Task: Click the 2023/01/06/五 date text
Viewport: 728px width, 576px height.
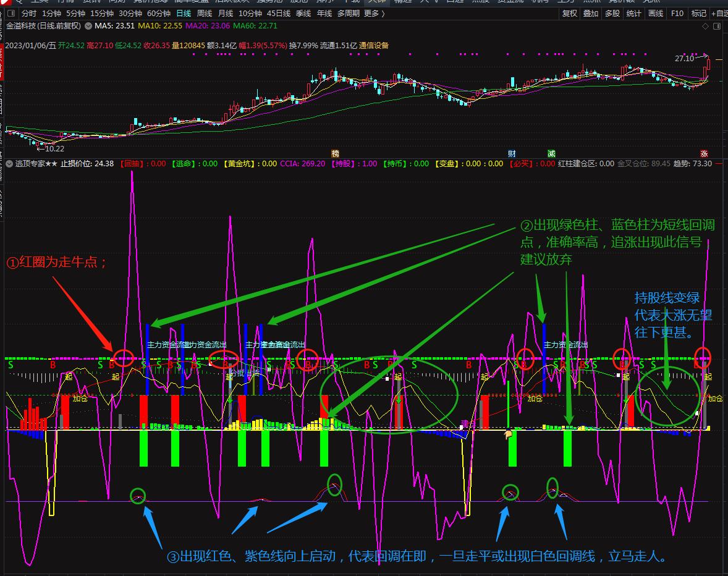Action: click(x=31, y=46)
